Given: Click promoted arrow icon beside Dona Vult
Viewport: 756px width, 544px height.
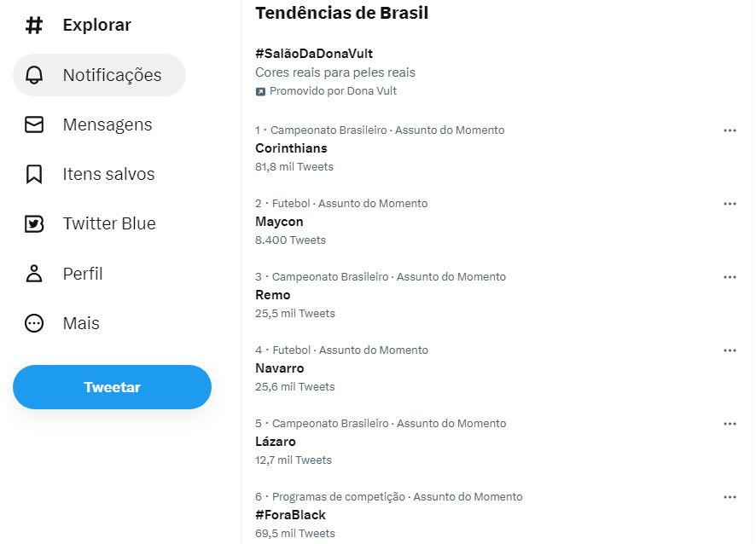Looking at the screenshot, I should (260, 91).
